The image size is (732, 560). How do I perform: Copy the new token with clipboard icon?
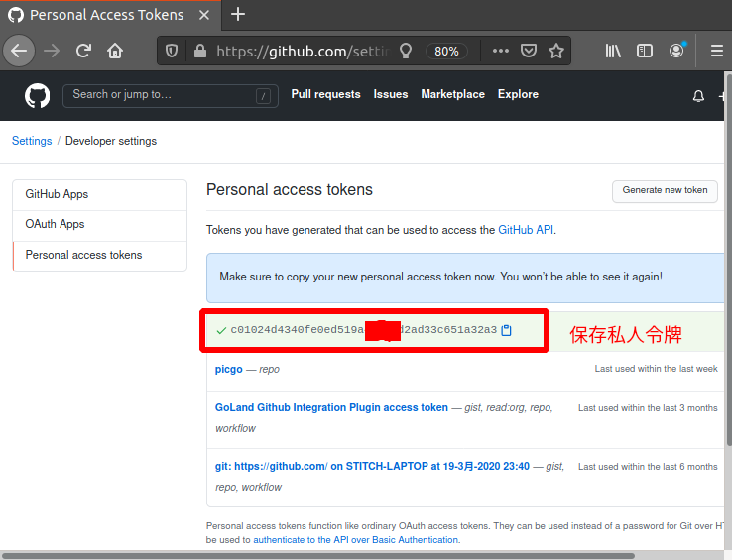pyautogui.click(x=506, y=330)
